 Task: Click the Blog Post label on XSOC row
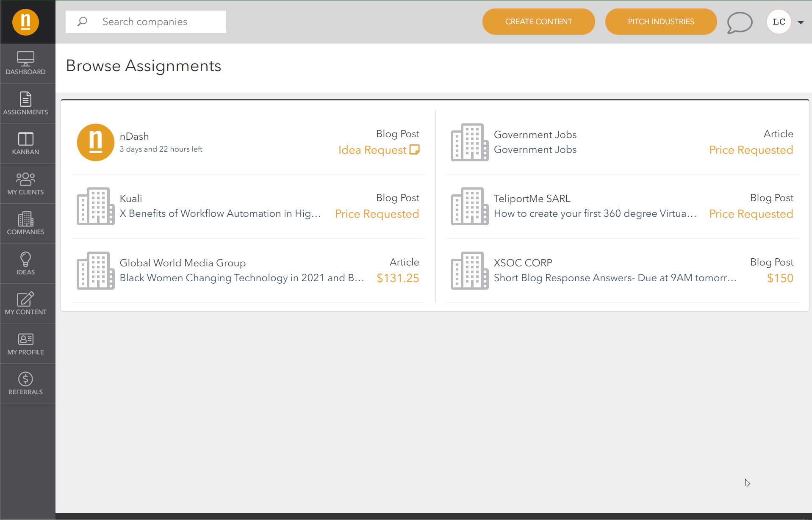(x=772, y=262)
